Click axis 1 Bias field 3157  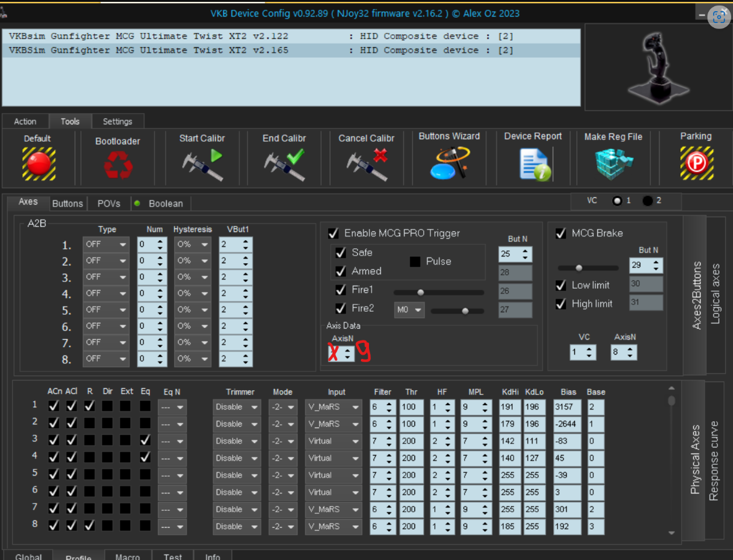567,407
